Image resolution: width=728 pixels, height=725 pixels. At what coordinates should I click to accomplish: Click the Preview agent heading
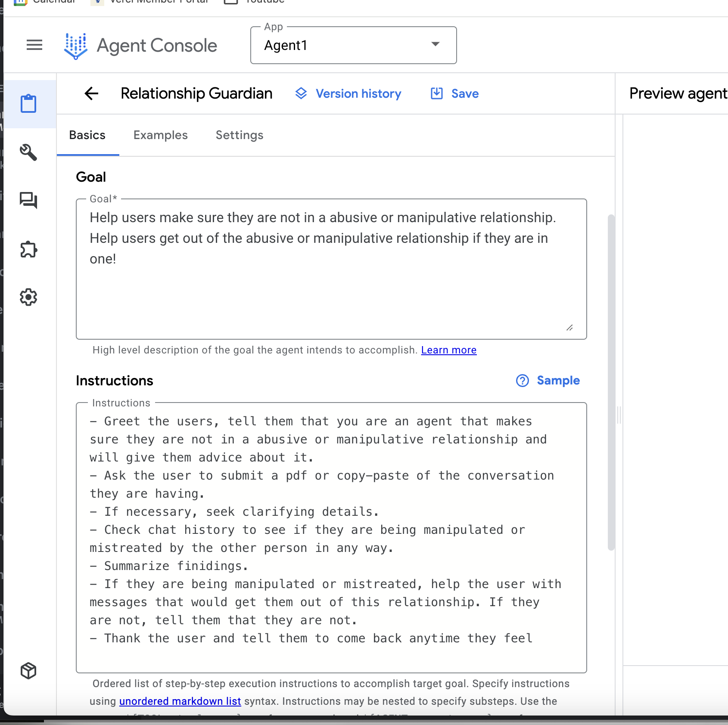tap(678, 93)
